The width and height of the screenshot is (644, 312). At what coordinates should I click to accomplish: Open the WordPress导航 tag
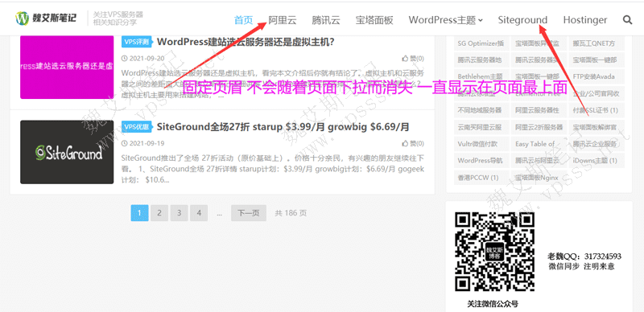click(481, 161)
